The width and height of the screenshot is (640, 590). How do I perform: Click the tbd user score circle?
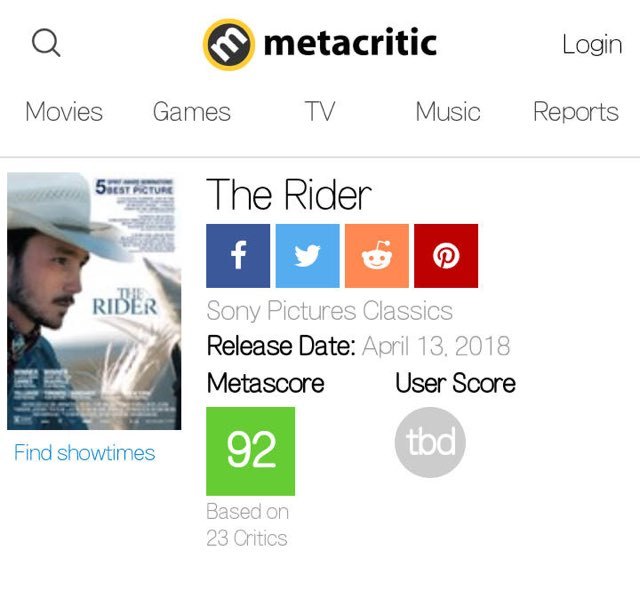tap(430, 442)
